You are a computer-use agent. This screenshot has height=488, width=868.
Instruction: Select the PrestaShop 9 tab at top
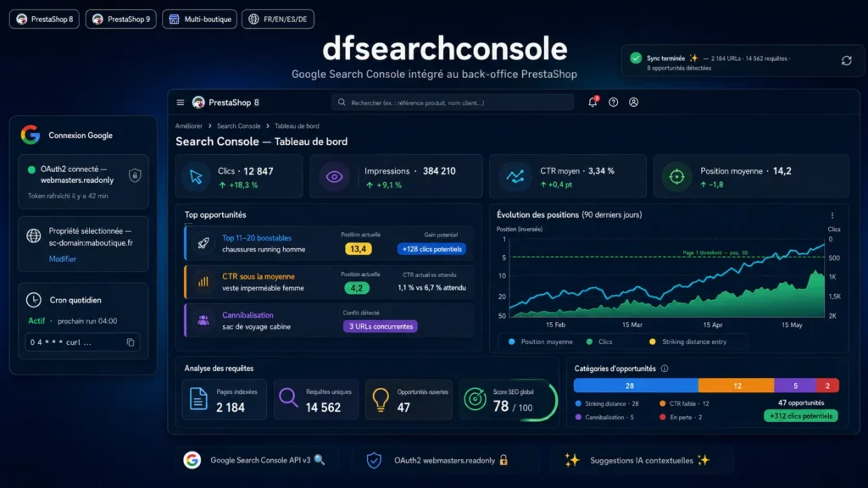tap(120, 19)
